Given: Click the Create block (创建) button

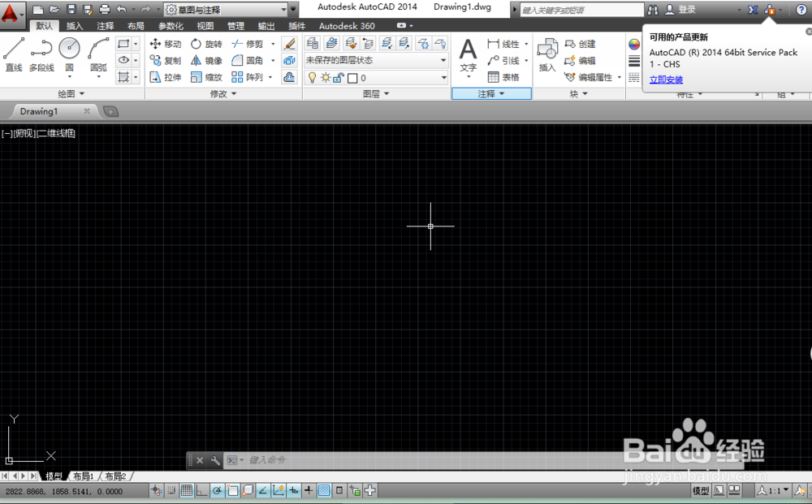Looking at the screenshot, I should [x=580, y=44].
